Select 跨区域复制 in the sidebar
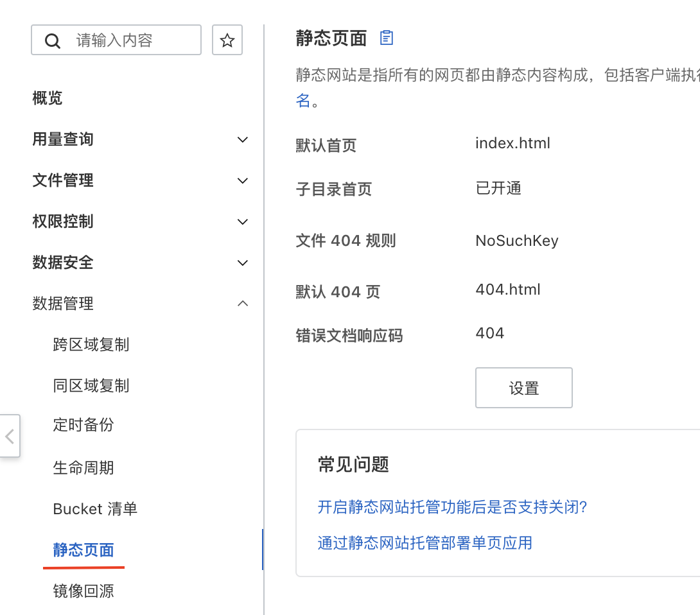The height and width of the screenshot is (615, 700). pyautogui.click(x=91, y=345)
